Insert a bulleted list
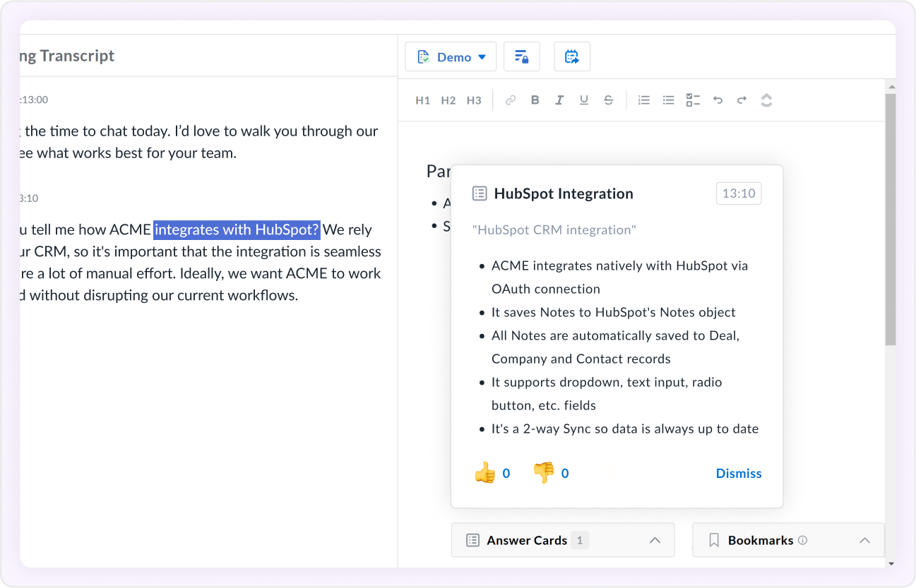This screenshot has width=916, height=588. click(668, 100)
